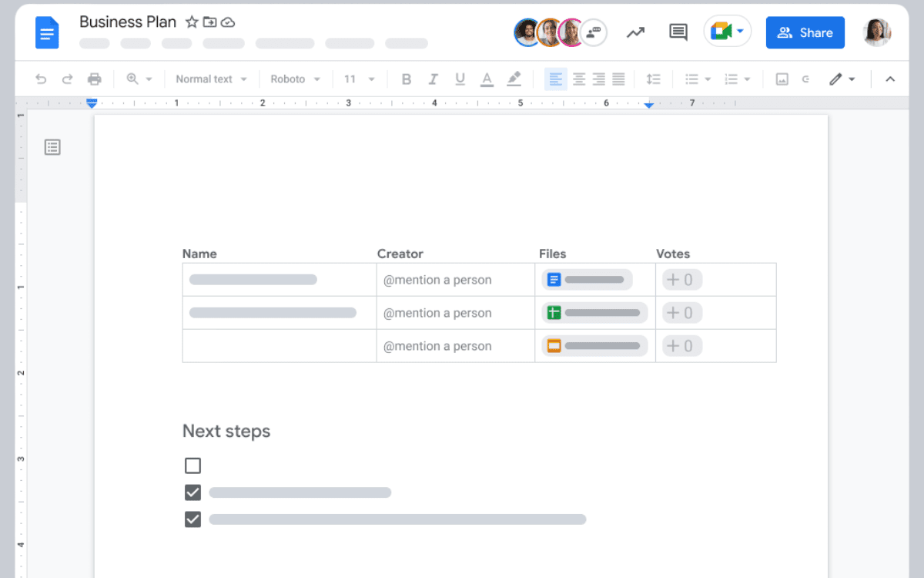Choose the text color option
This screenshot has width=924, height=578.
tap(487, 79)
